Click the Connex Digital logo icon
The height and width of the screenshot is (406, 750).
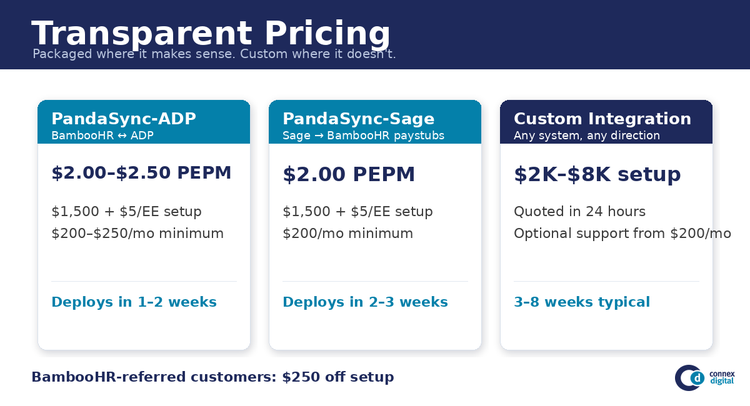pos(689,378)
